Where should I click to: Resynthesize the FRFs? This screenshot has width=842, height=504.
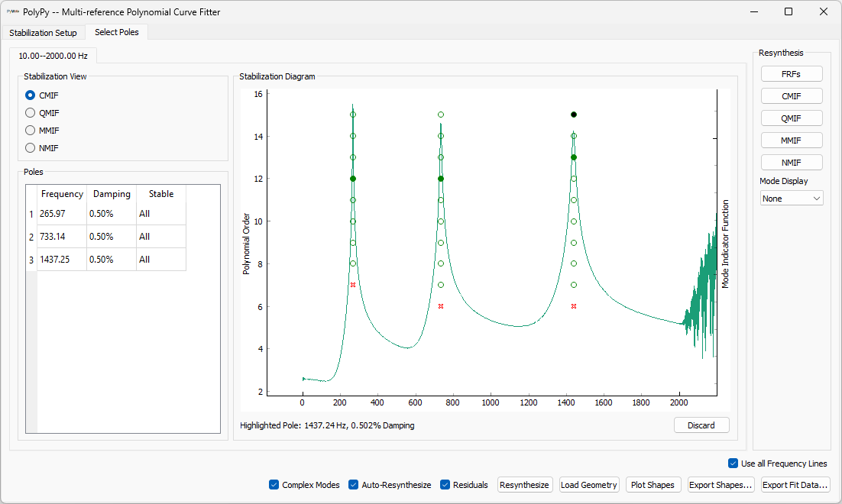(792, 74)
